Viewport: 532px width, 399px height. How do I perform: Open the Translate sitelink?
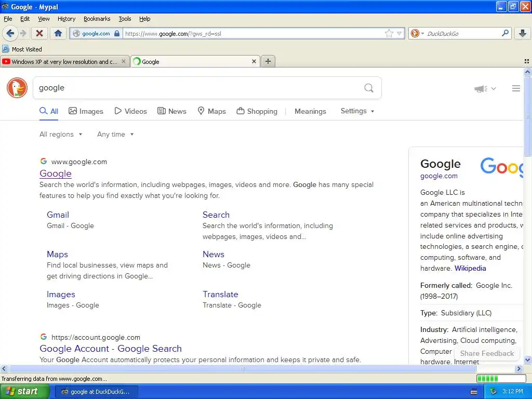[x=220, y=294]
